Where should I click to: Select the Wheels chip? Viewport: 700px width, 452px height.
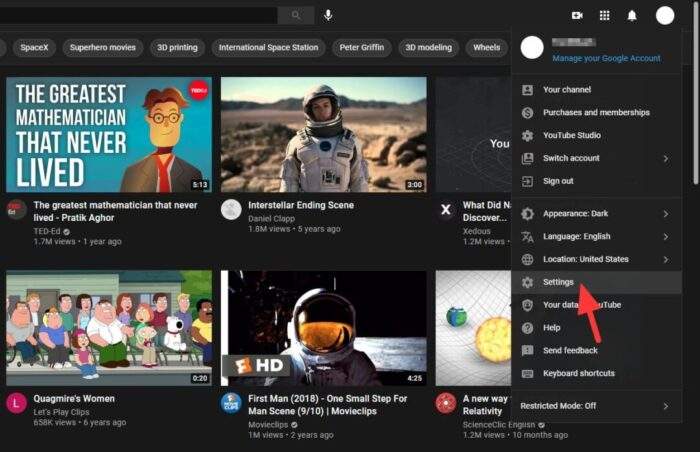(x=487, y=47)
